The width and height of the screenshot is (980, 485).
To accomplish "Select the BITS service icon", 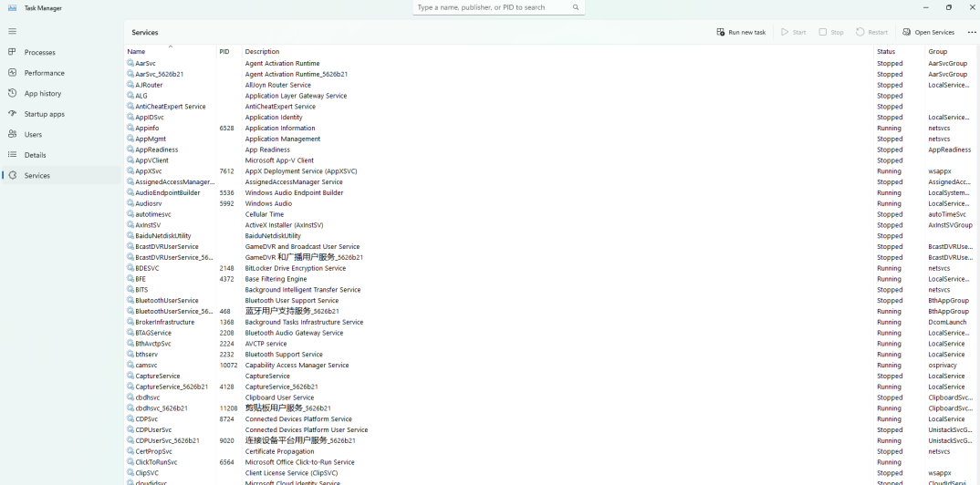I will tap(130, 290).
